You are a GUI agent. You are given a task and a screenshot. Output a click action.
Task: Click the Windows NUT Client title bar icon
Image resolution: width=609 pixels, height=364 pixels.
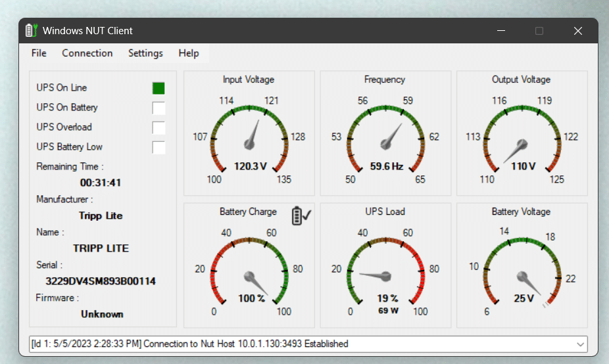31,30
